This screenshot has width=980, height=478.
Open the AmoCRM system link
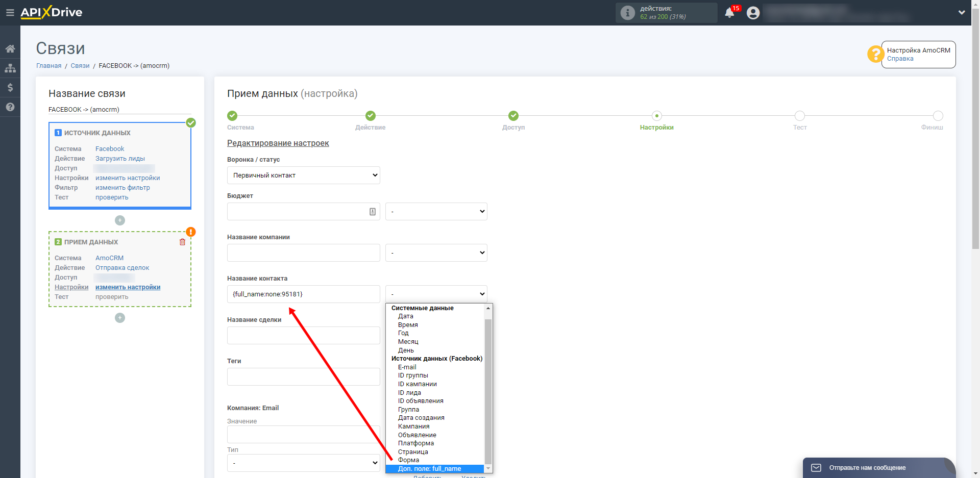(x=109, y=258)
